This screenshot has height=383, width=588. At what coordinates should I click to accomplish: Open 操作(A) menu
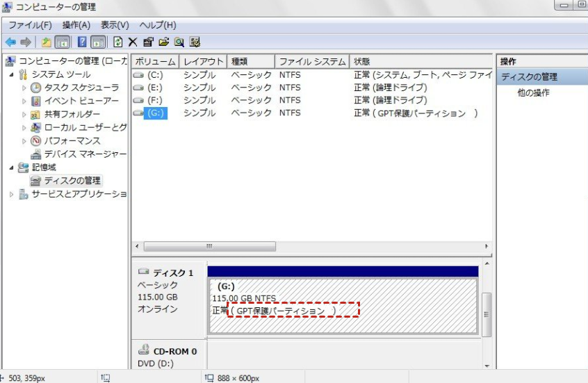click(76, 25)
